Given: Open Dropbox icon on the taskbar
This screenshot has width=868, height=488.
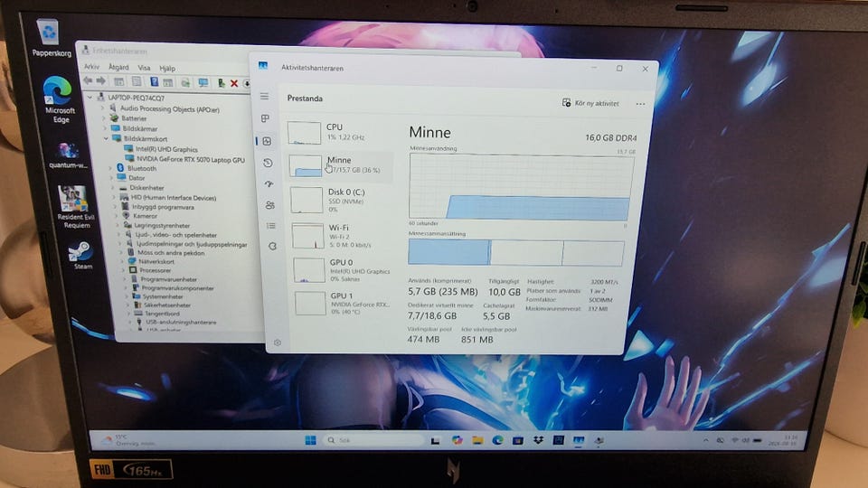Looking at the screenshot, I should [x=538, y=440].
